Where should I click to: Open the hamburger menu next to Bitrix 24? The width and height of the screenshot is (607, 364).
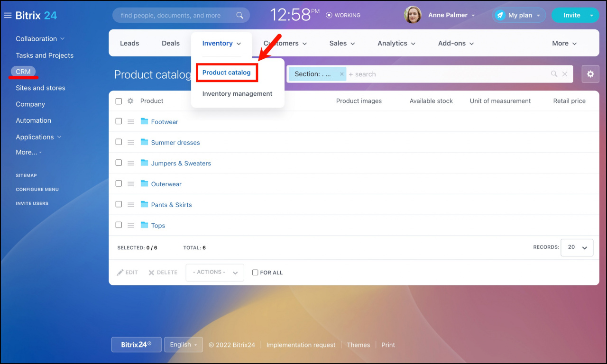(x=8, y=16)
